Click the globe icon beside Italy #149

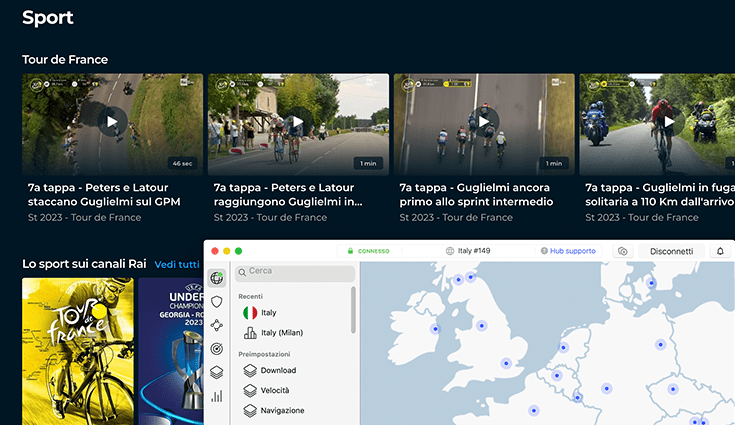tap(450, 251)
